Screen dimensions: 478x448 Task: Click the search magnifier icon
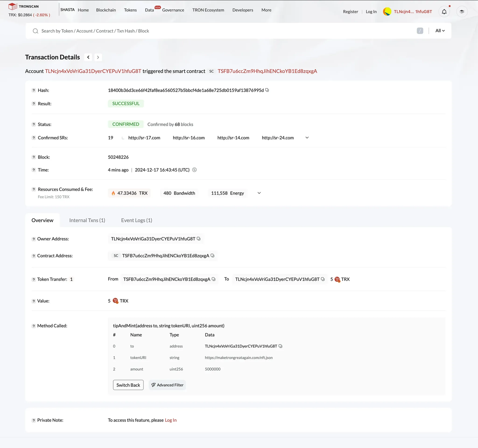pyautogui.click(x=35, y=31)
